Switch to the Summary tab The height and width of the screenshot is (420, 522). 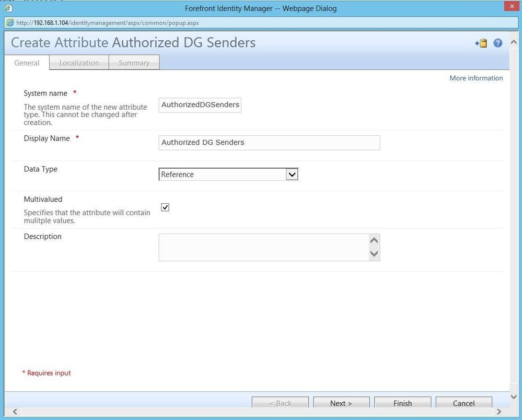(134, 63)
